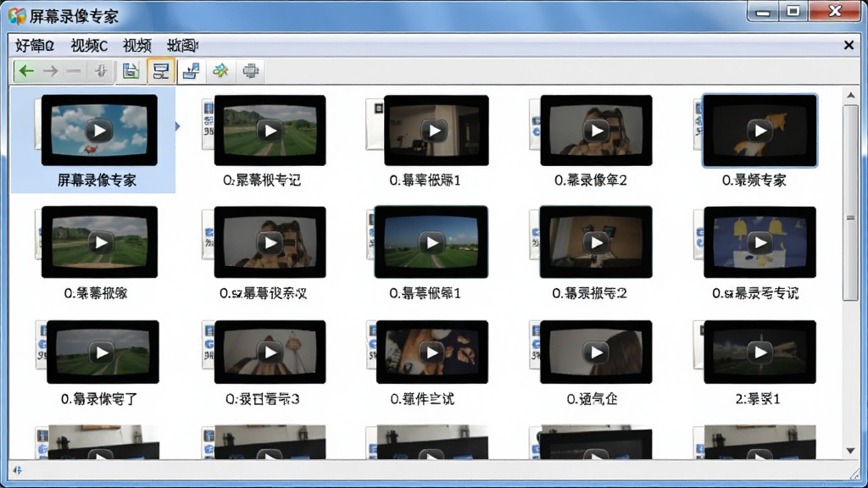Image resolution: width=868 pixels, height=488 pixels.
Task: Click the small blue status bar icon
Action: (17, 470)
